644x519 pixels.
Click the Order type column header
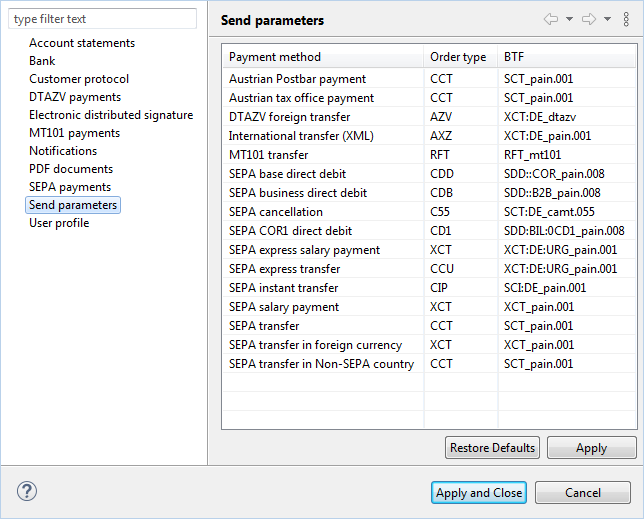(461, 57)
